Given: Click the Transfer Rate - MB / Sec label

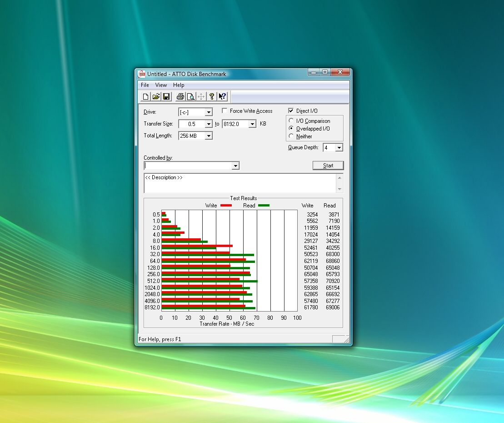Looking at the screenshot, I should (227, 323).
